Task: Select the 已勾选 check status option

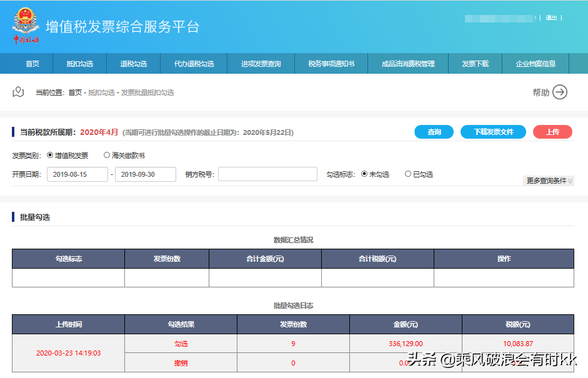Action: click(x=409, y=174)
